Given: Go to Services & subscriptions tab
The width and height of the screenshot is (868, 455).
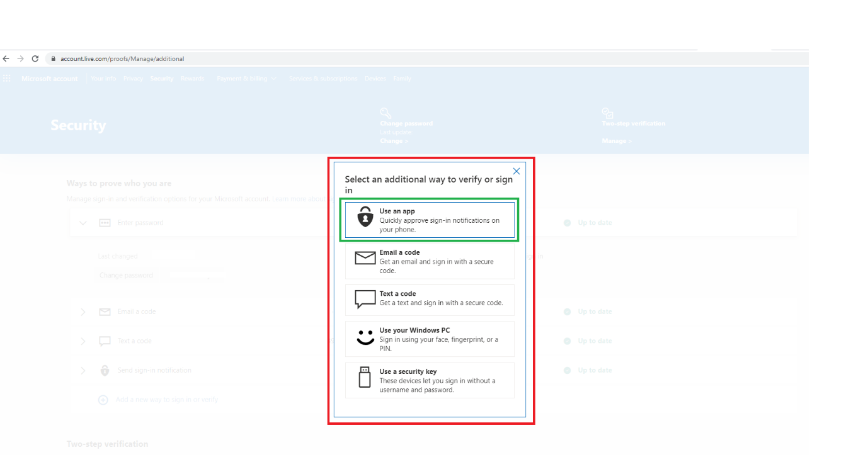Looking at the screenshot, I should pos(323,79).
